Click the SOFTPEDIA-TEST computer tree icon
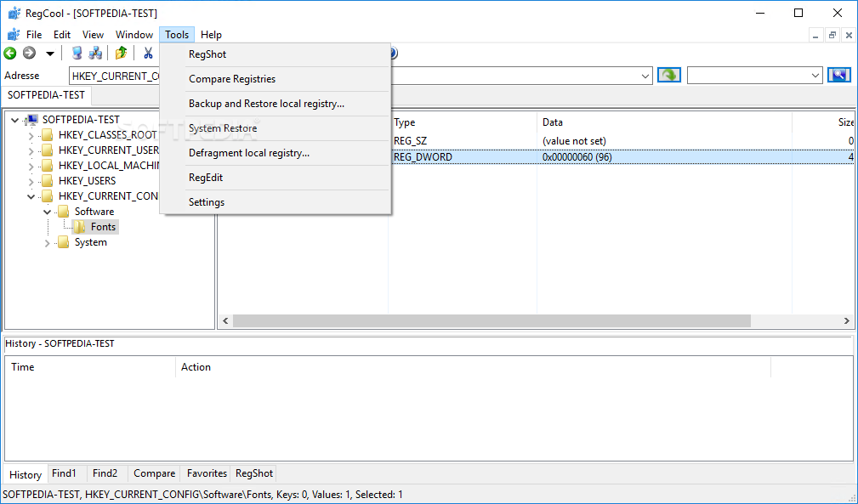Image resolution: width=858 pixels, height=504 pixels. (31, 120)
